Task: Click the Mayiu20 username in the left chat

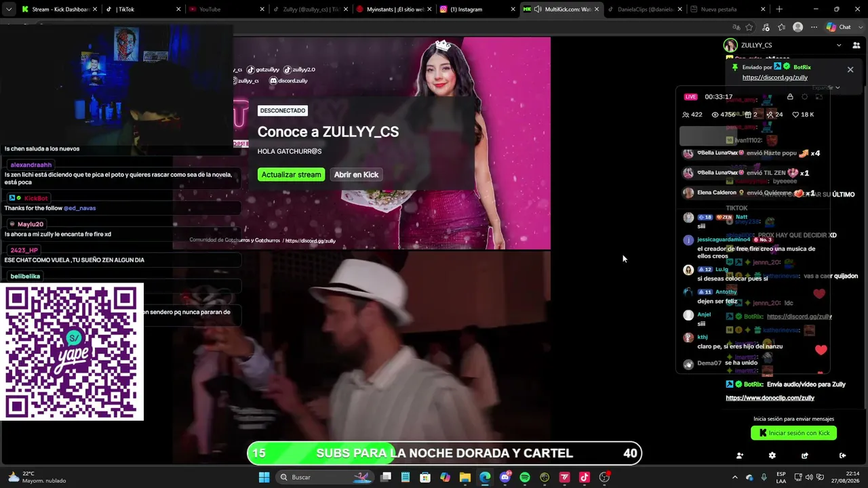Action: pos(31,224)
